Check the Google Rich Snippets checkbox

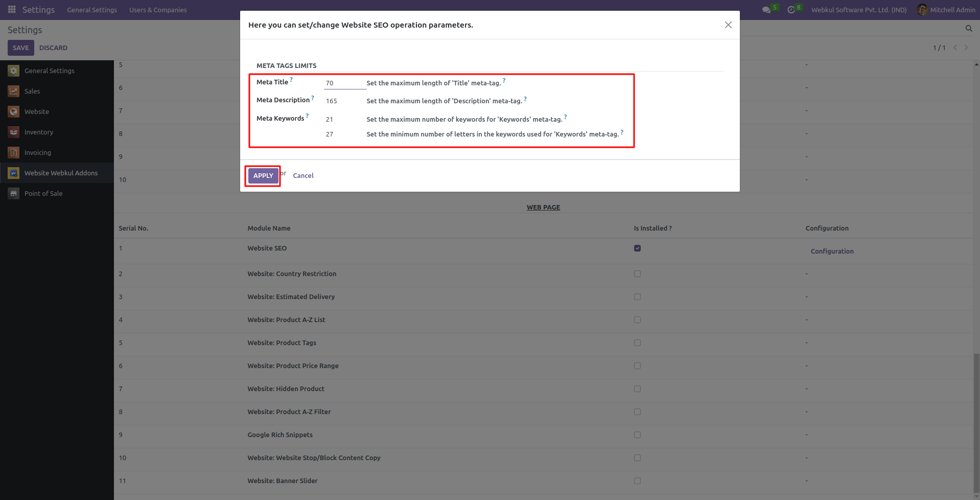(x=637, y=435)
